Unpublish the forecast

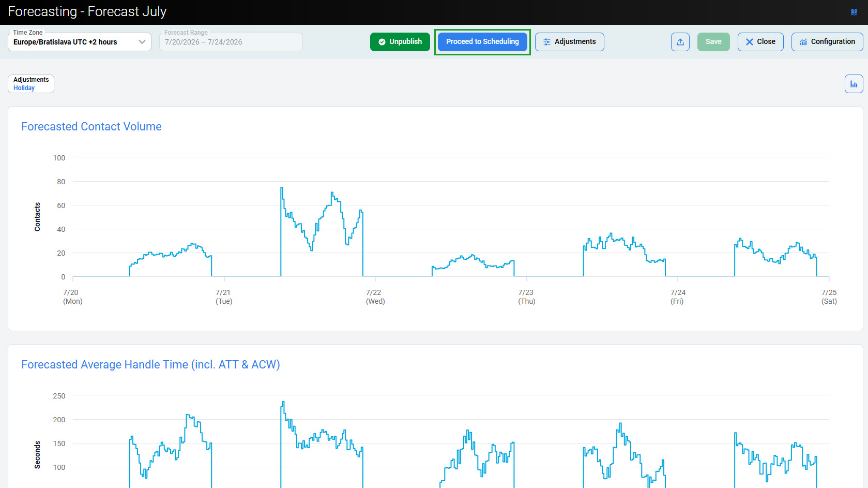pyautogui.click(x=400, y=42)
